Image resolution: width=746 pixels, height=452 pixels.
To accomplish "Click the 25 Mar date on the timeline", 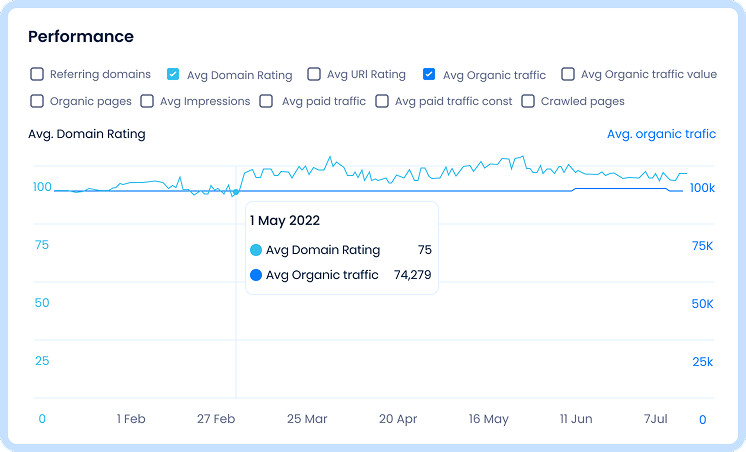I will (307, 419).
